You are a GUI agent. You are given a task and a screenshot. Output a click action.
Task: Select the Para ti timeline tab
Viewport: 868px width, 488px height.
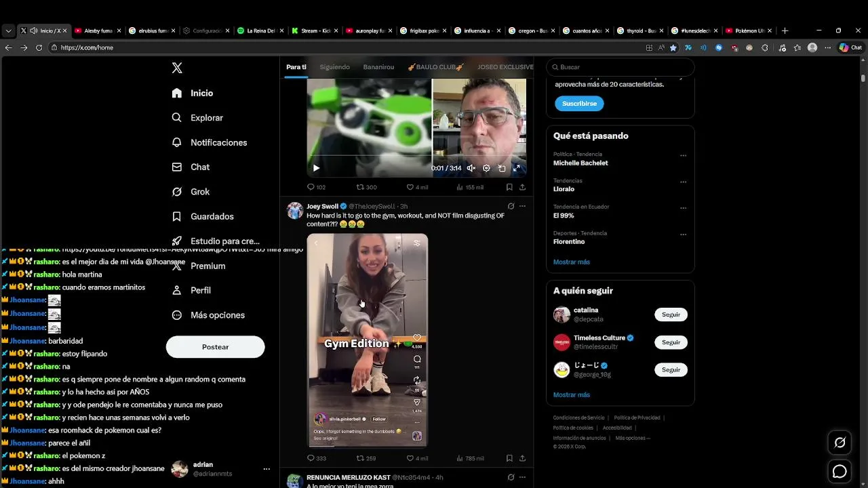296,67
